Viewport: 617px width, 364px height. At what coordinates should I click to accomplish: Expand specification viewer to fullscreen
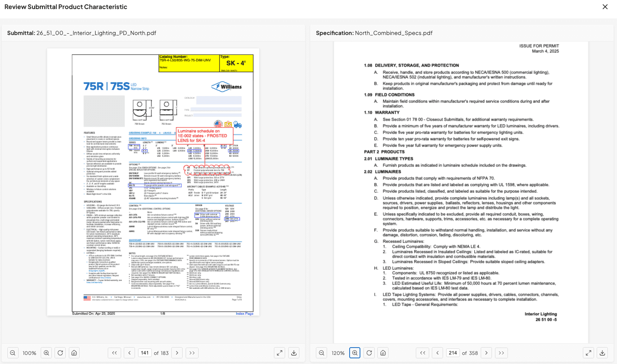click(x=588, y=353)
